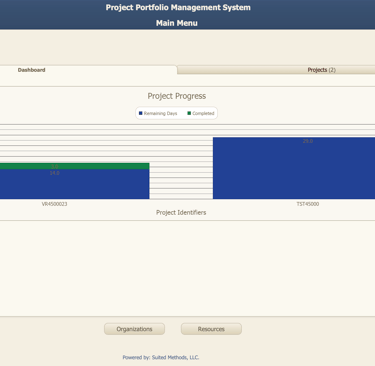The width and height of the screenshot is (375, 366).
Task: Click the Main Menu header text
Action: tap(177, 23)
